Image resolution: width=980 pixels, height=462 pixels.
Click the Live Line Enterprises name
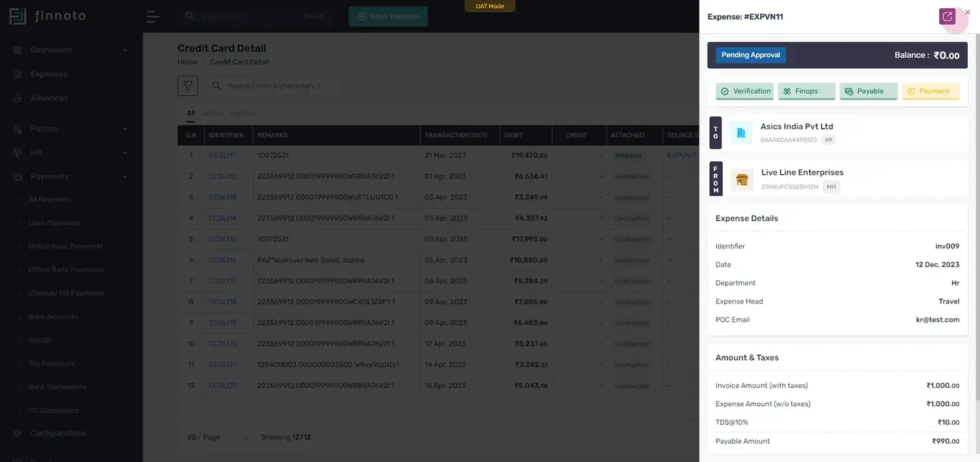(x=802, y=173)
